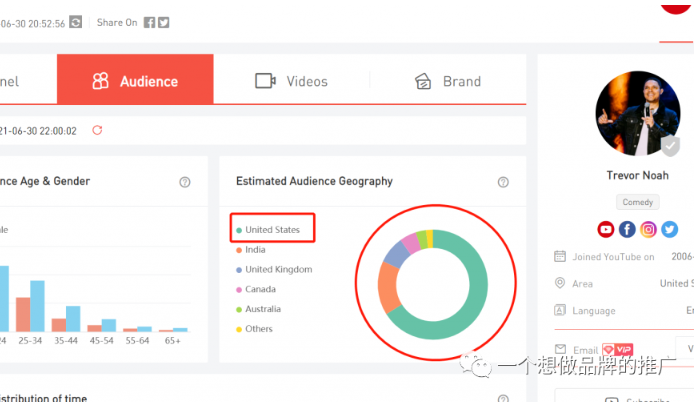The image size is (694, 402).
Task: Open help icon for Estimated Audience Geography
Action: (x=503, y=182)
